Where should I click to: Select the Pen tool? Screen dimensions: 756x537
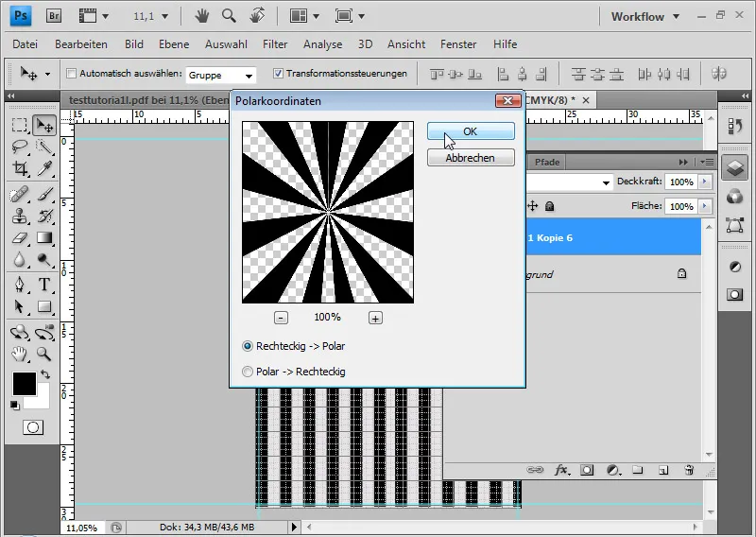tap(19, 285)
